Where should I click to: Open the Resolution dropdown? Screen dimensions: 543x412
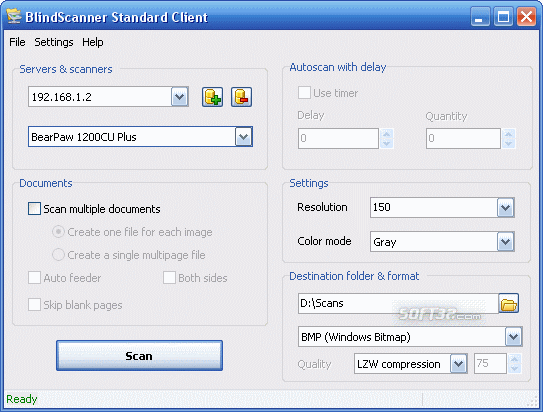(x=506, y=208)
